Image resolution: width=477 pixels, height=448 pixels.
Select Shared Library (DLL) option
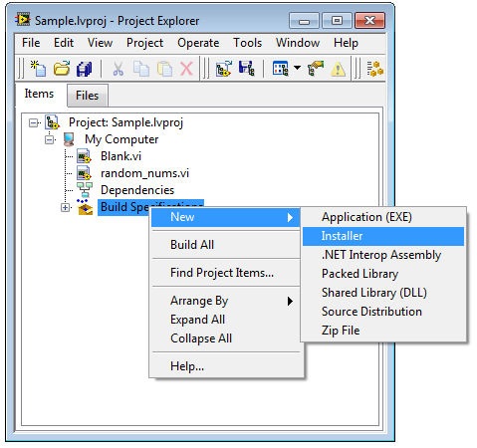click(x=383, y=293)
